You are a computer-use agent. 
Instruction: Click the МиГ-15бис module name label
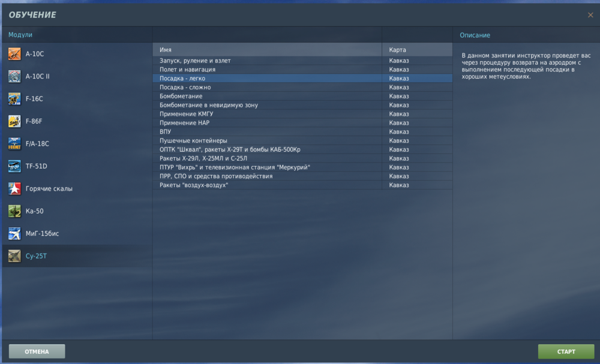42,234
